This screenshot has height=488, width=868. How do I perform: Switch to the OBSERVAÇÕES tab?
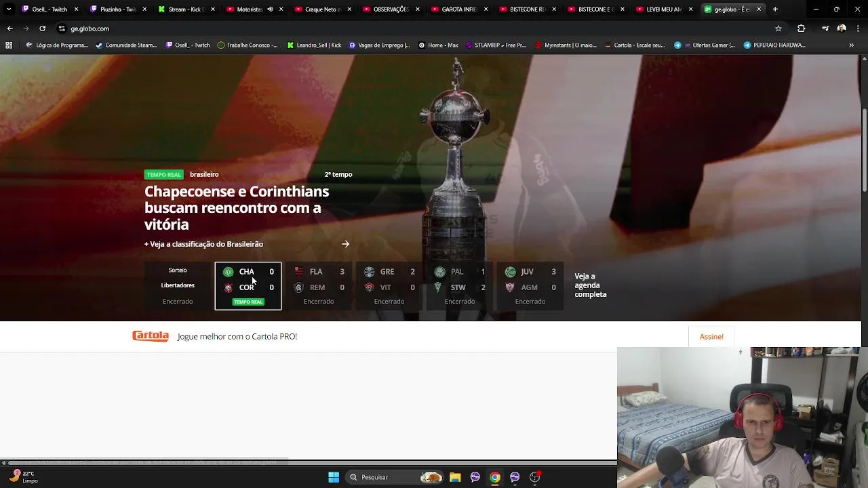click(x=391, y=9)
